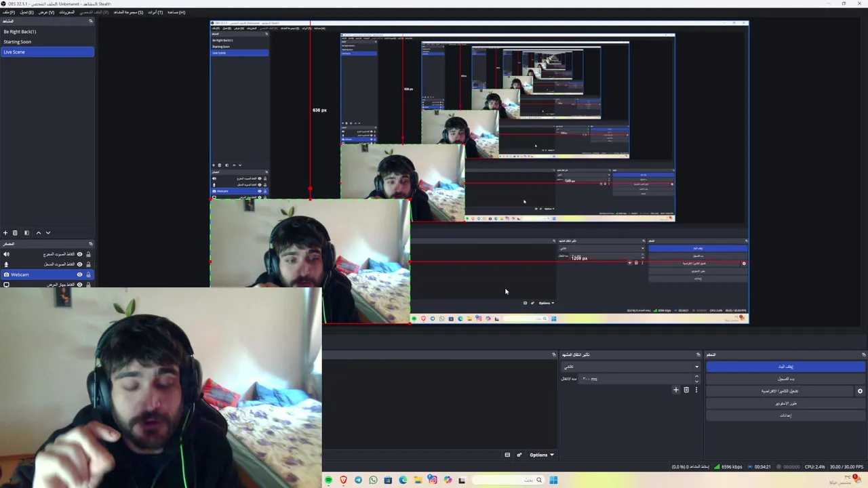The width and height of the screenshot is (868, 488).
Task: Select the Live Scene scene
Action: 47,52
